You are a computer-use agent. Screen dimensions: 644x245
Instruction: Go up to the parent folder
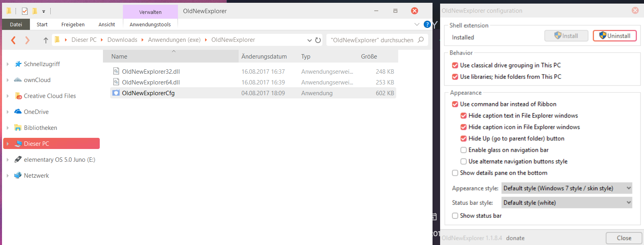coord(46,40)
